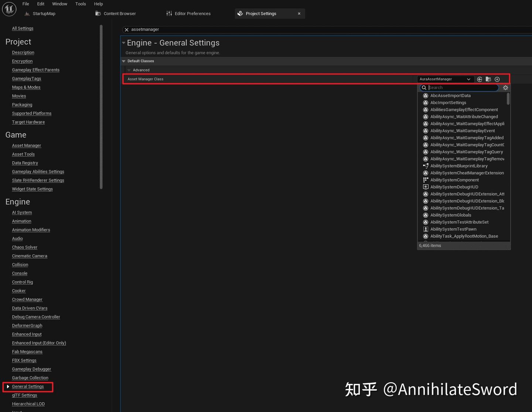The image size is (532, 412).
Task: Click the Unreal Engine logo icon
Action: coord(9,9)
